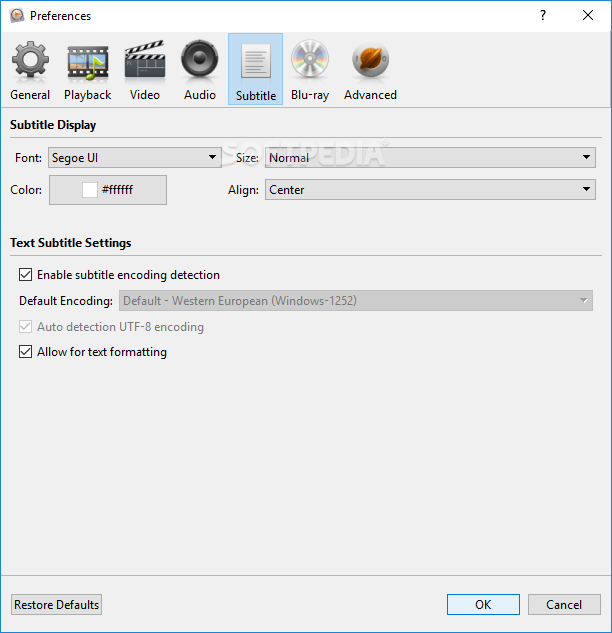The height and width of the screenshot is (633, 612).
Task: Open the Audio preferences speaker icon
Action: pyautogui.click(x=199, y=59)
